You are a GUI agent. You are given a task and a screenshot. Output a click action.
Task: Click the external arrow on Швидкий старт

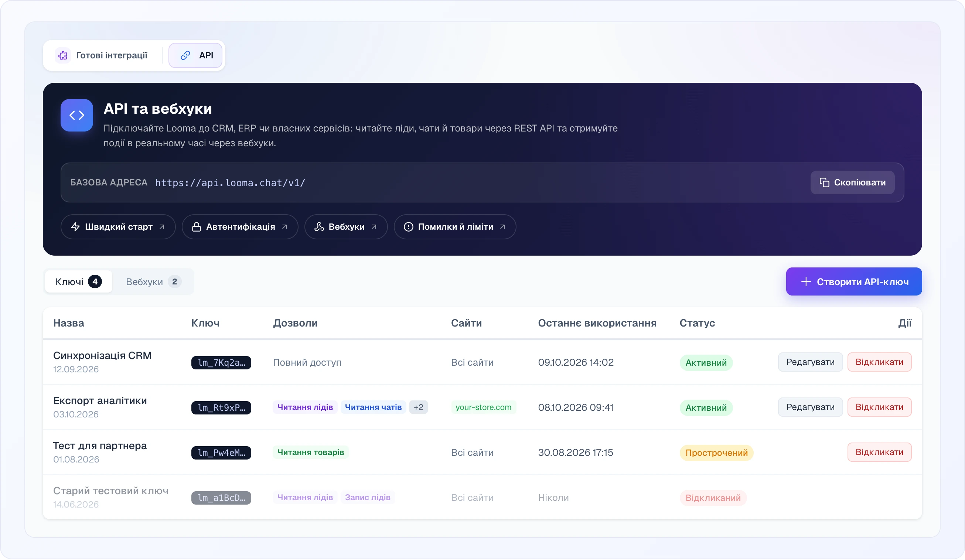162,227
